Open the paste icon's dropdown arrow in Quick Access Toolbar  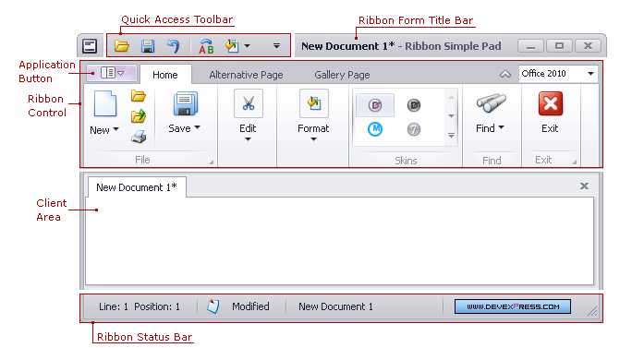pyautogui.click(x=248, y=46)
